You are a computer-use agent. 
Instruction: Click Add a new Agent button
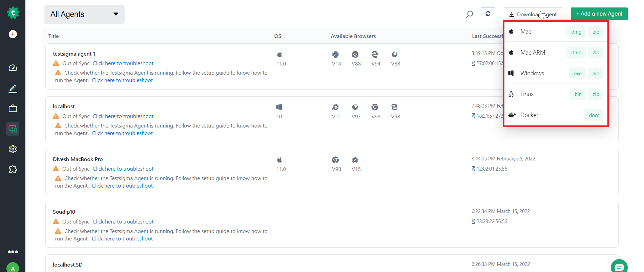[x=599, y=14]
